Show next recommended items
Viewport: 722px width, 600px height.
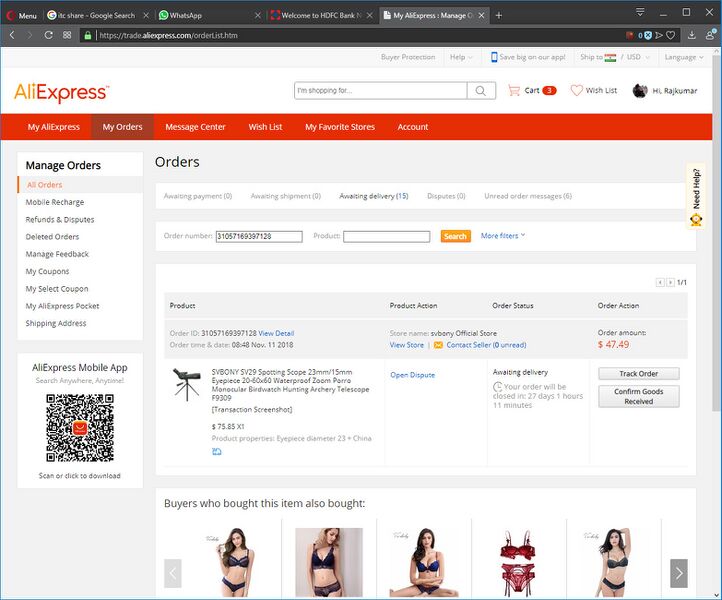tap(679, 573)
